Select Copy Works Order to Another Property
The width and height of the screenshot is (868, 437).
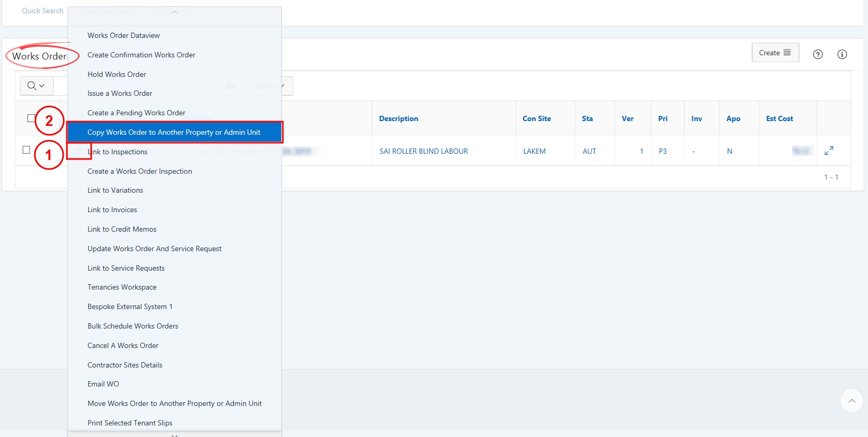[x=175, y=132]
